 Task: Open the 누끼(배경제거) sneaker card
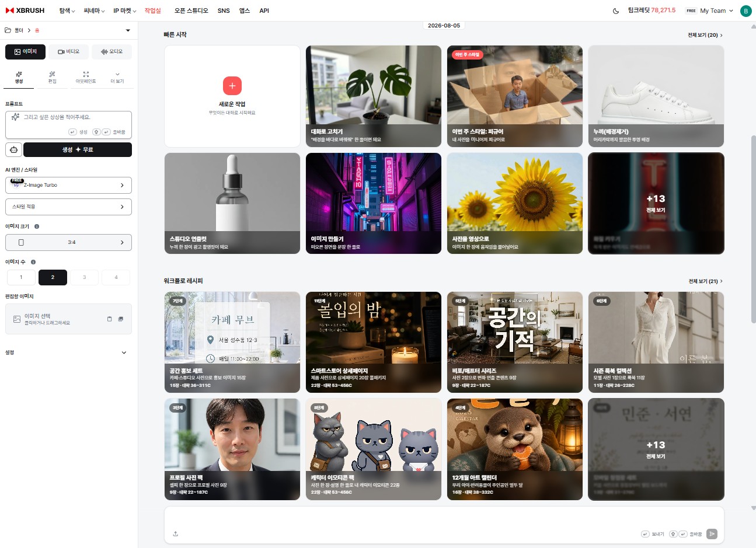click(x=656, y=96)
